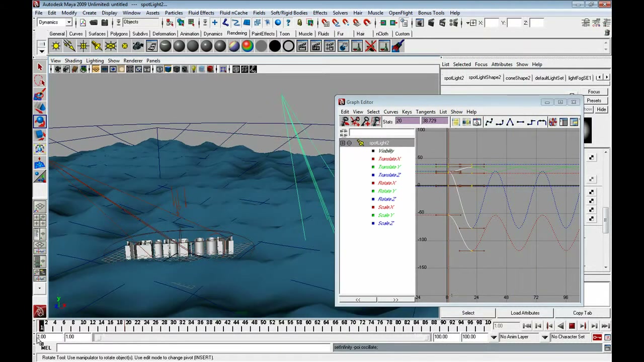Screen dimensions: 644x362
Task: Open the shelf options down arrow
Action: pos(42,50)
